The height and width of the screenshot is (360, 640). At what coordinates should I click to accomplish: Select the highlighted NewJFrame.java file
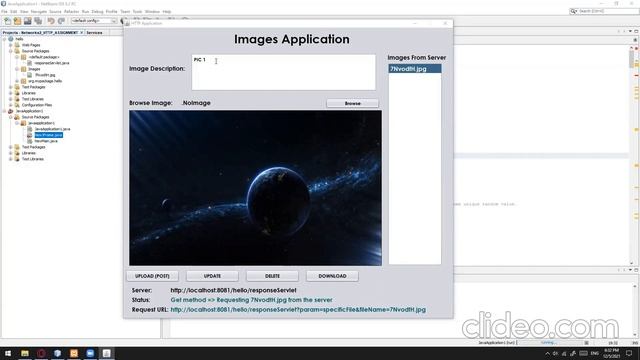(49, 135)
